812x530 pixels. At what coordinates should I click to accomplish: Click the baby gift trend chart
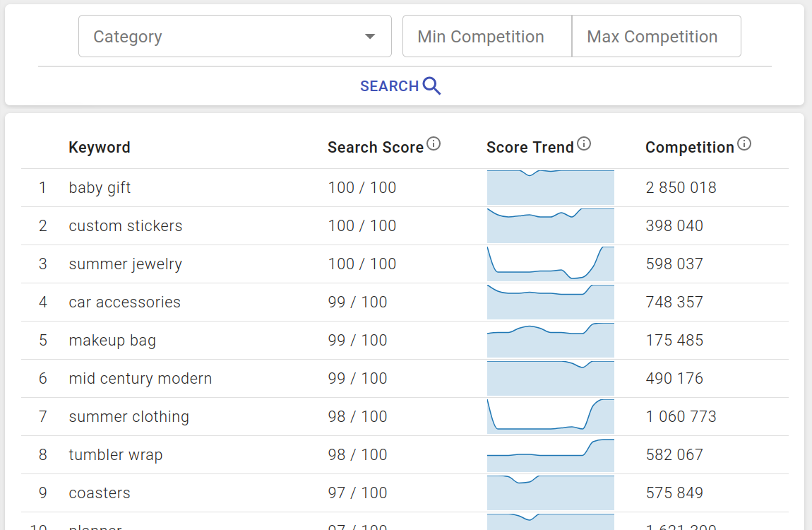tap(551, 187)
